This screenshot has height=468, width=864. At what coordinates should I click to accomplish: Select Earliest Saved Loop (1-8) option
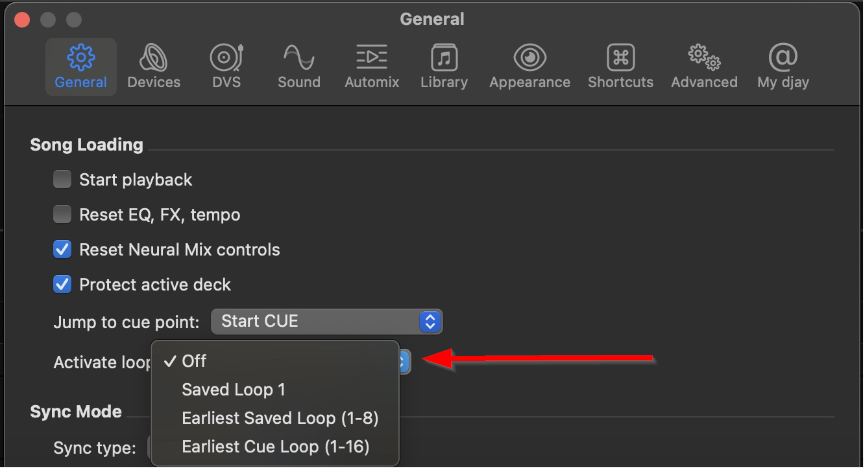pyautogui.click(x=279, y=418)
